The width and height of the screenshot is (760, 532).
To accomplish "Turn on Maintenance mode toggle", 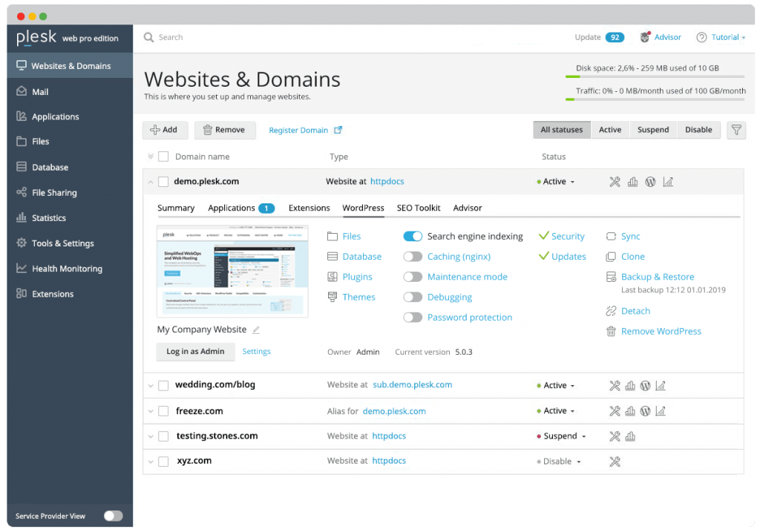I will point(413,277).
